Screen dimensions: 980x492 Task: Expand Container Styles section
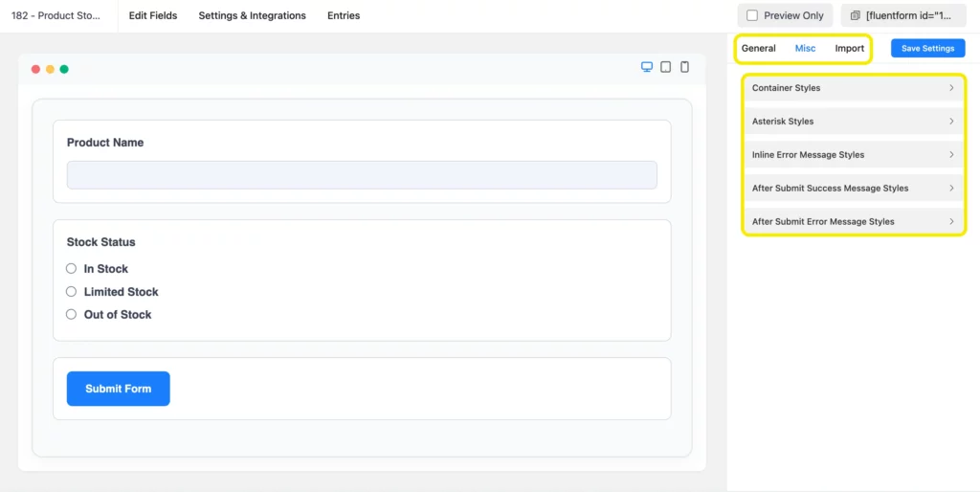[853, 88]
